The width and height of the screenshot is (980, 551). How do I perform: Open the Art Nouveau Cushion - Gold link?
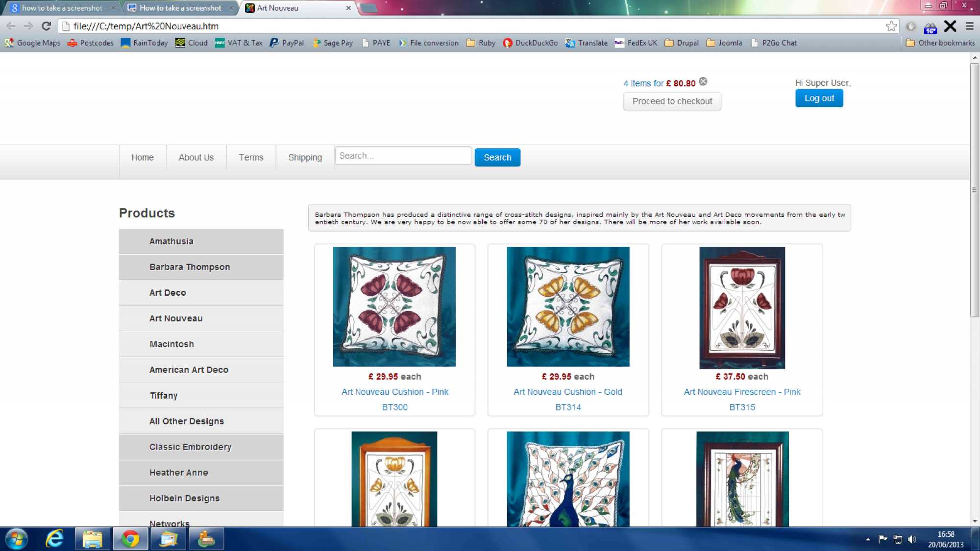click(x=567, y=392)
